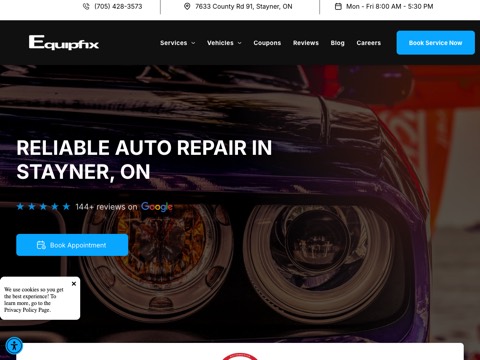Viewport: 480px width, 360px height.
Task: Open the Careers page
Action: tap(368, 43)
